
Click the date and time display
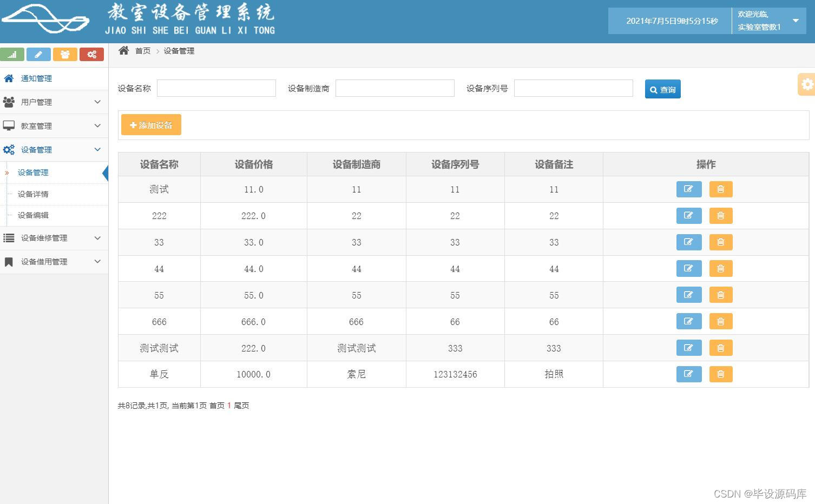click(x=672, y=21)
